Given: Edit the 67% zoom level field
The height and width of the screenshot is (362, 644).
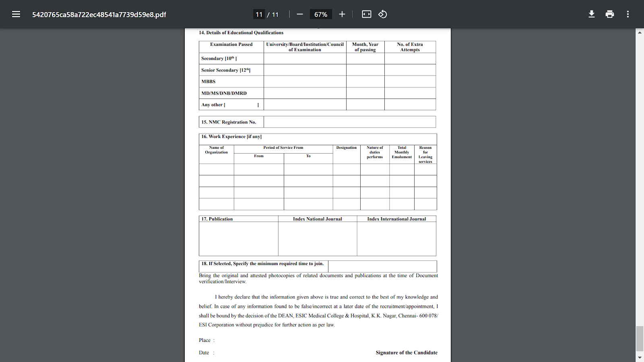Looking at the screenshot, I should pos(321,14).
